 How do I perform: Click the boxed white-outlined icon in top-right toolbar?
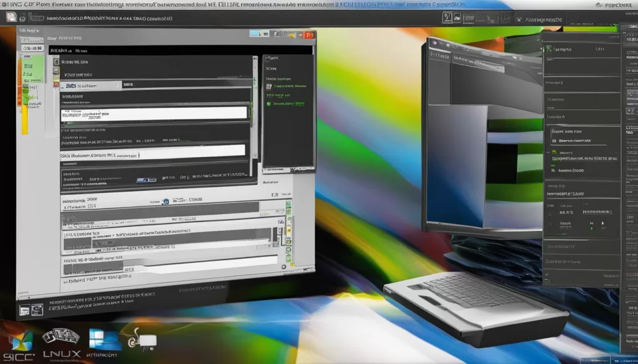447,17
